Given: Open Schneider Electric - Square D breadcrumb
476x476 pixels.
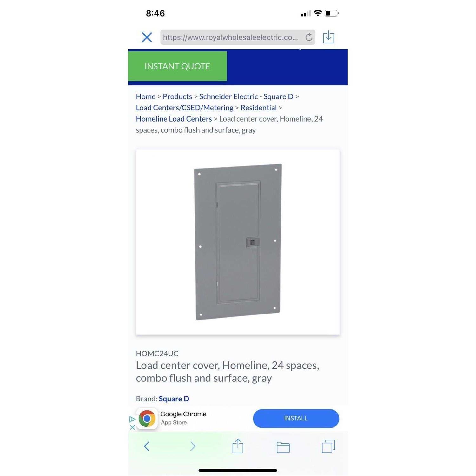Looking at the screenshot, I should 246,96.
